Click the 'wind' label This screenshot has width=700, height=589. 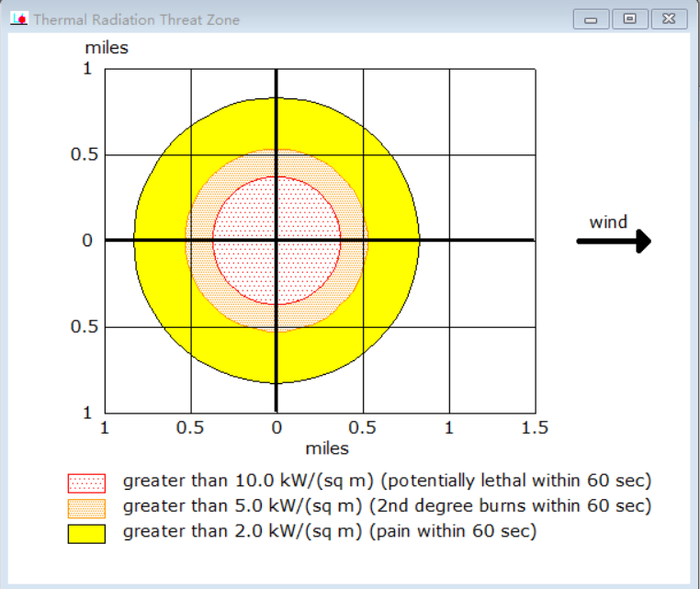[x=608, y=222]
